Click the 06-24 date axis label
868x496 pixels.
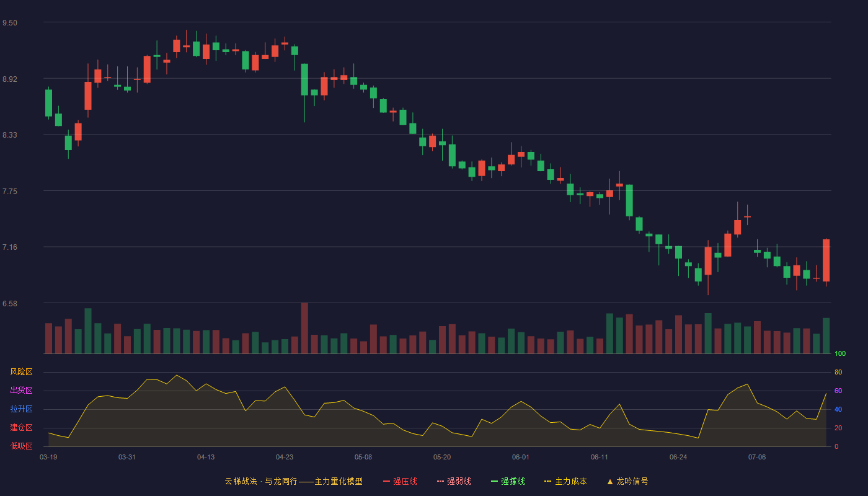click(x=678, y=457)
